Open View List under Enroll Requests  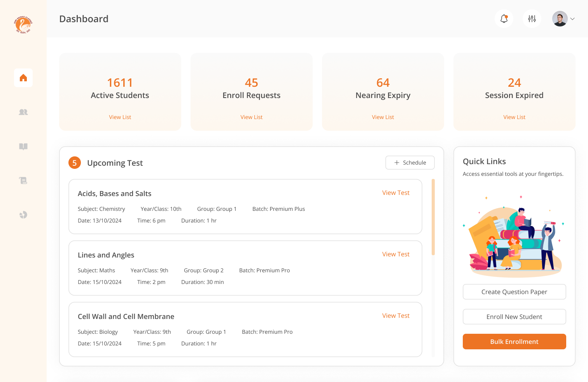[x=251, y=117]
